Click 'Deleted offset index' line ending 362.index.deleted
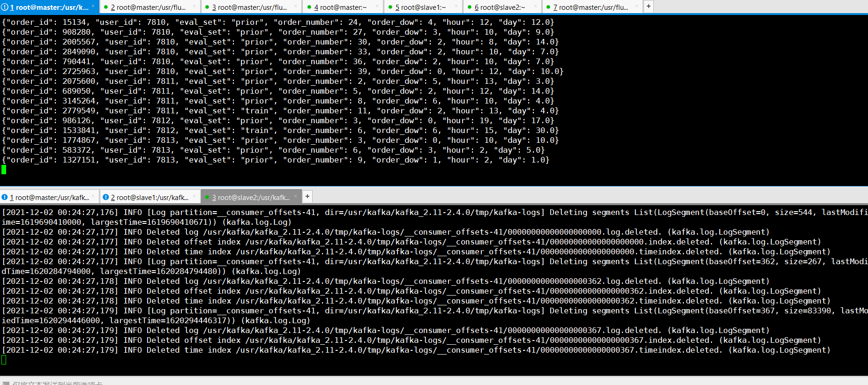 click(x=412, y=291)
